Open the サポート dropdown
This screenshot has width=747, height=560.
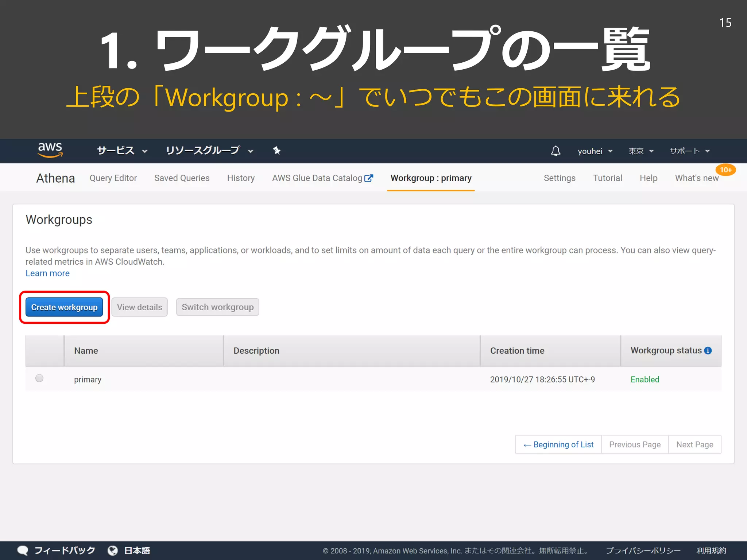pyautogui.click(x=690, y=151)
